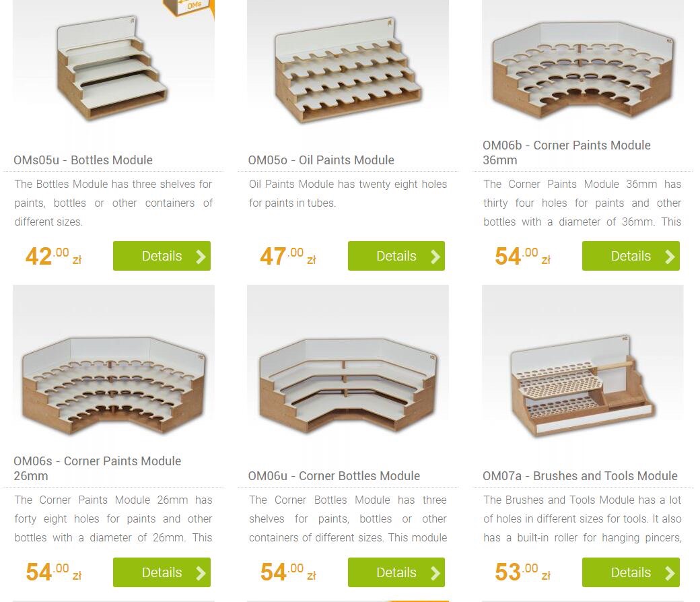Click Details button for OMs05u Bottles Module

click(x=162, y=256)
